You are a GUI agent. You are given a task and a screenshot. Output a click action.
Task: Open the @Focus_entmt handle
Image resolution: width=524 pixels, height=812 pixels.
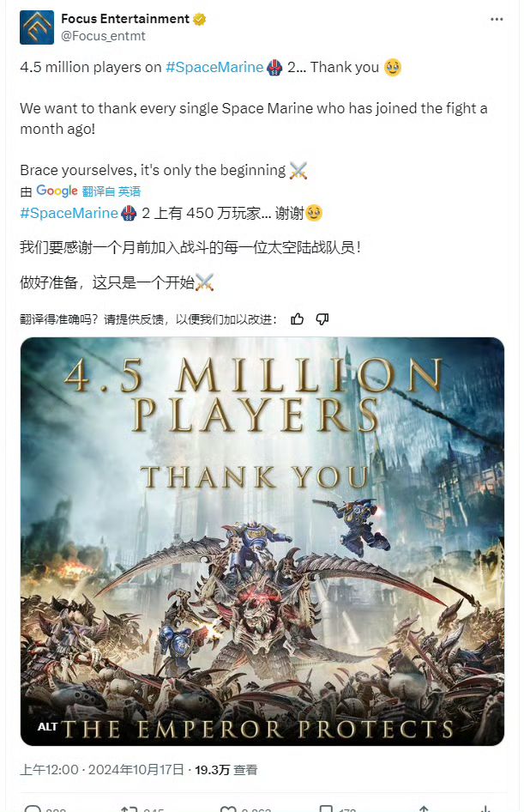coord(103,36)
